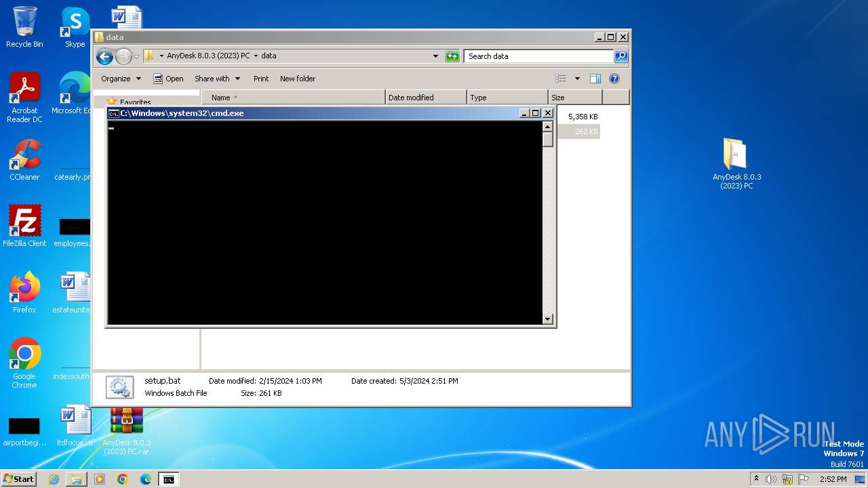Image resolution: width=868 pixels, height=488 pixels.
Task: Click the volume speaker tray icon
Action: click(771, 479)
